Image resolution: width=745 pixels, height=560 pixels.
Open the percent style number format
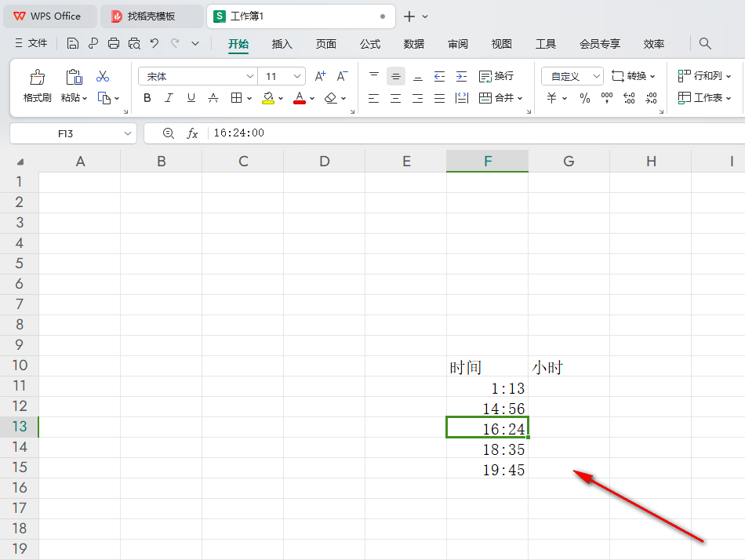(583, 97)
